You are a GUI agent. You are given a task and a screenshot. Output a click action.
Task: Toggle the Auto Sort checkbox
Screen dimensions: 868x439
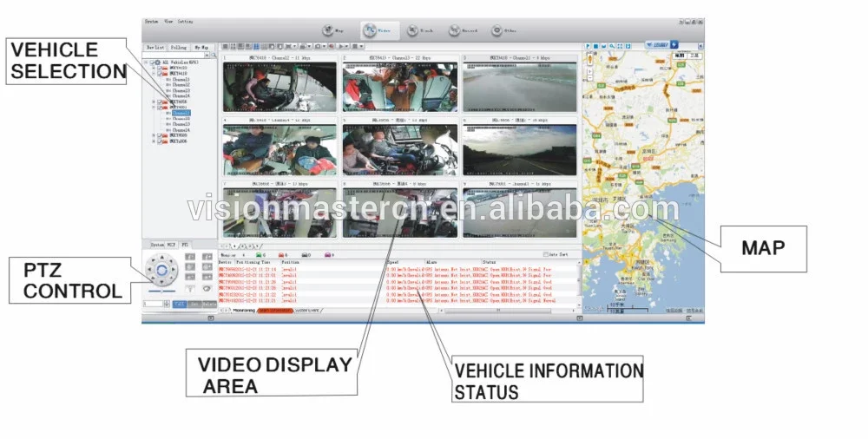546,255
